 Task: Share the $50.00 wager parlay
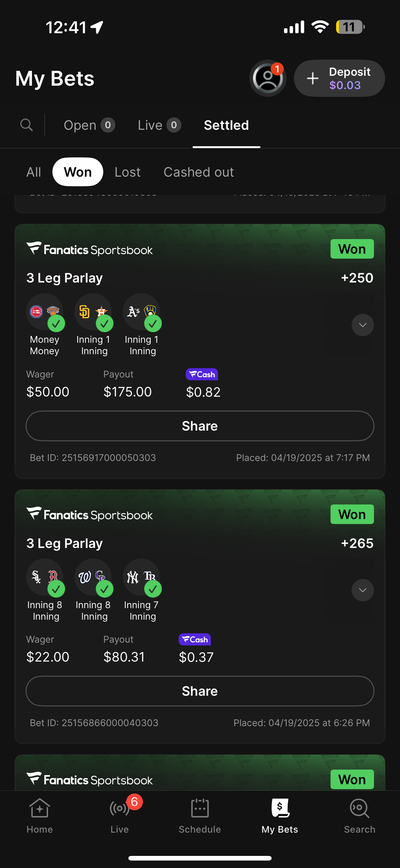tap(200, 426)
